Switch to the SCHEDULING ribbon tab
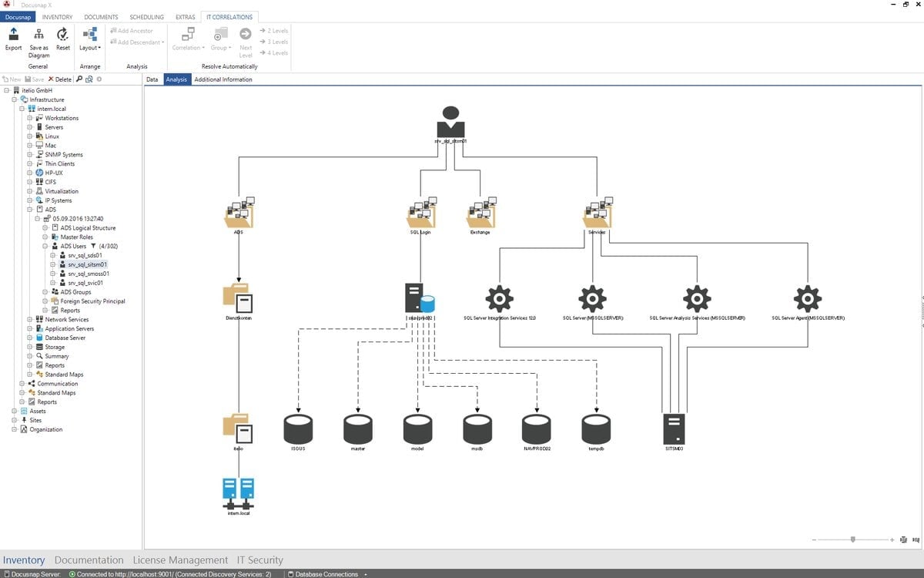924x578 pixels. coord(146,17)
